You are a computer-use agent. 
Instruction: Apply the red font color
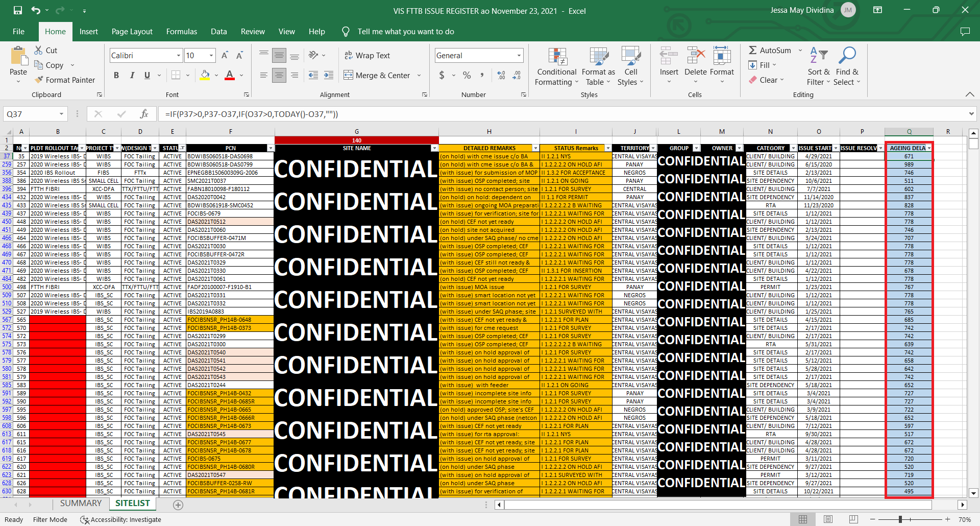coord(230,75)
